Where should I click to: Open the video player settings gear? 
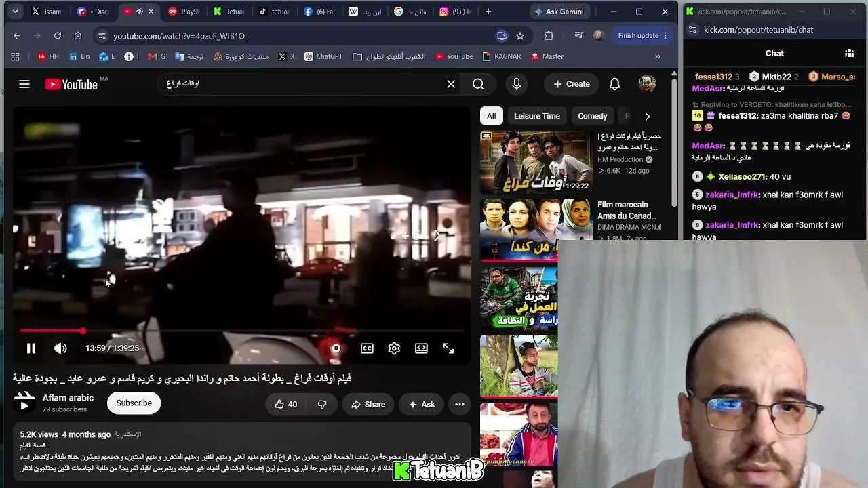tap(394, 348)
